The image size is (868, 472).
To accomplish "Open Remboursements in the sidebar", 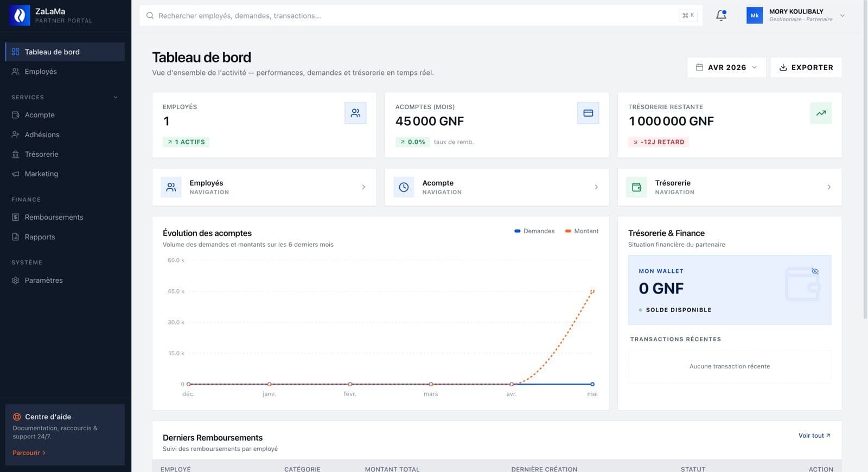I will point(65,217).
